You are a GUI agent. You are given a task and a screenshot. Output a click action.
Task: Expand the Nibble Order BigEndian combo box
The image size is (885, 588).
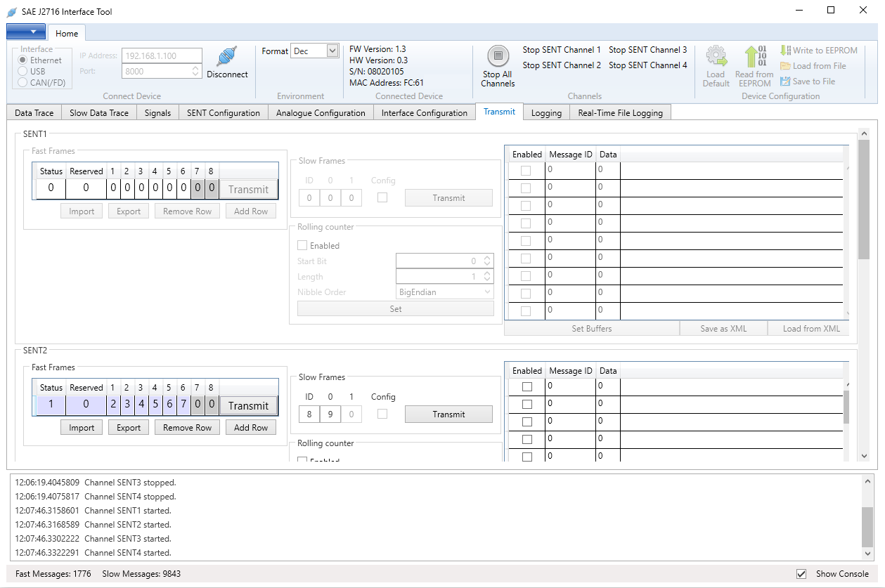(444, 292)
